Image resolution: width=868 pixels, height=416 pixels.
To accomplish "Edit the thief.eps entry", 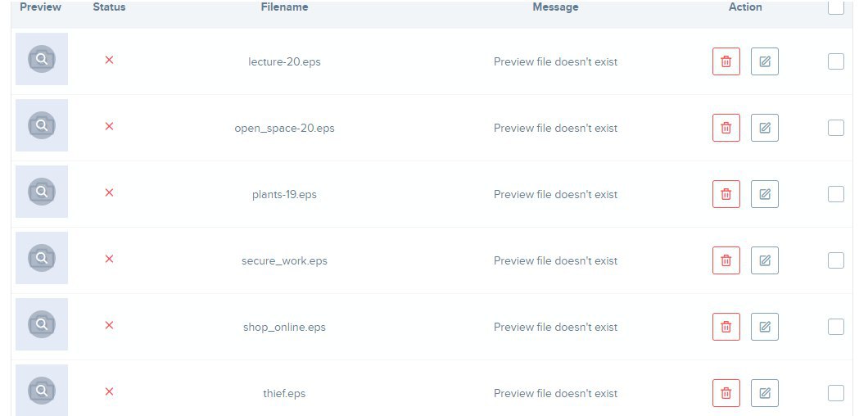I will (x=765, y=393).
